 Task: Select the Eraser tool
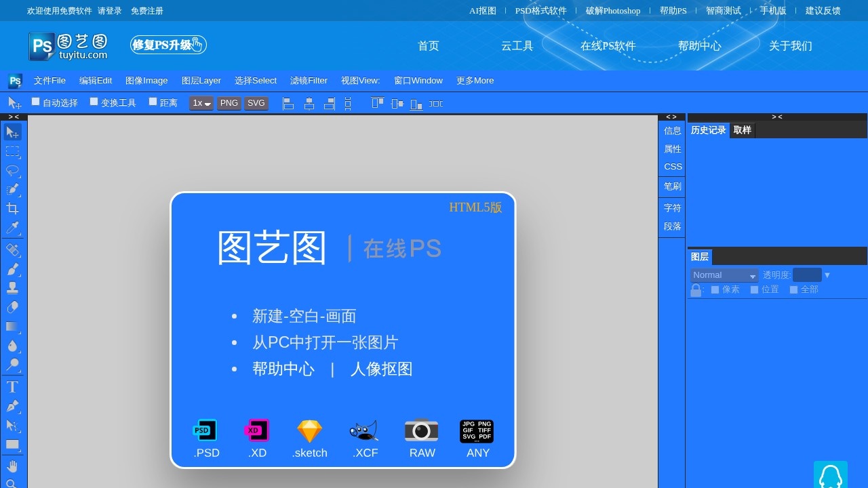tap(13, 307)
